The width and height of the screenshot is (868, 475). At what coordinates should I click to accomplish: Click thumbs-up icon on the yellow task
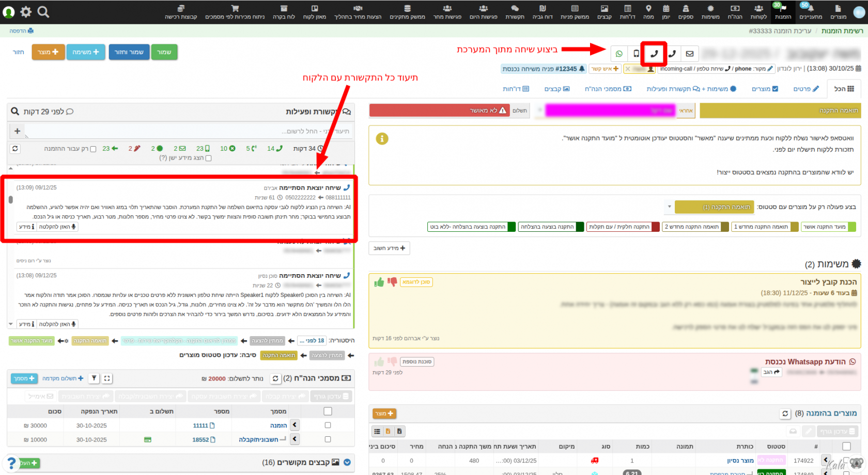tap(379, 282)
